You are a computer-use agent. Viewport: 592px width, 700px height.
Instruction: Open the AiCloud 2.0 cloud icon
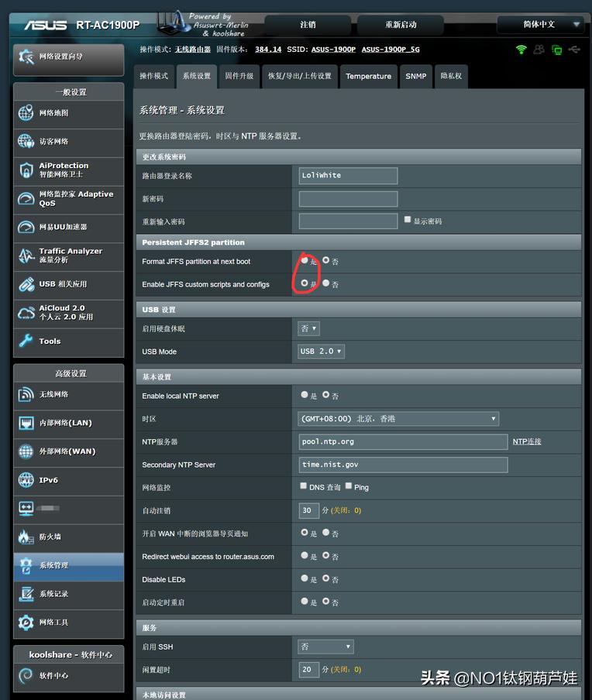tap(26, 313)
